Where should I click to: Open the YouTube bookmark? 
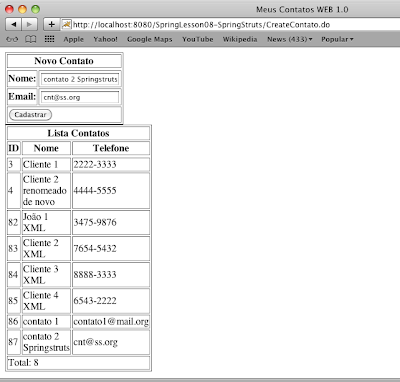198,39
